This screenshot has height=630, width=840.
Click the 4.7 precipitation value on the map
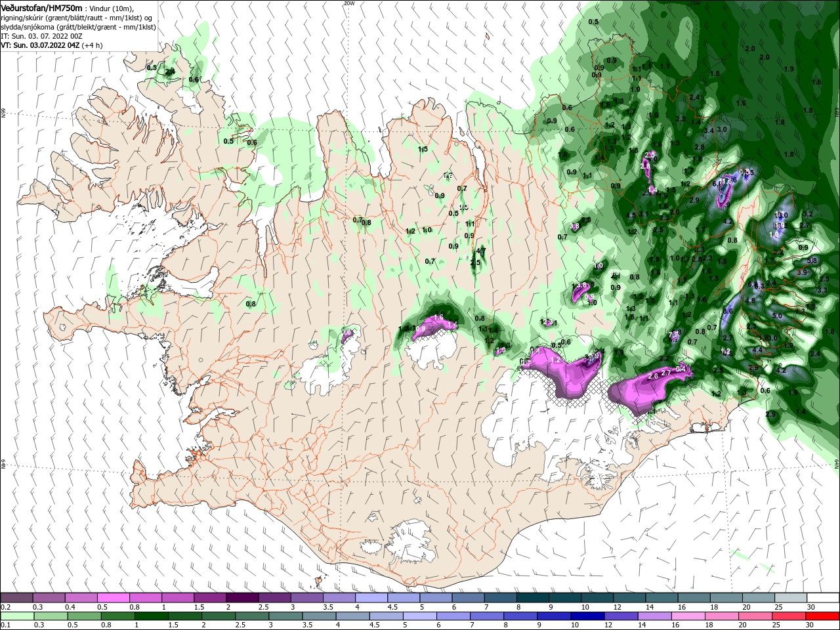(x=480, y=251)
